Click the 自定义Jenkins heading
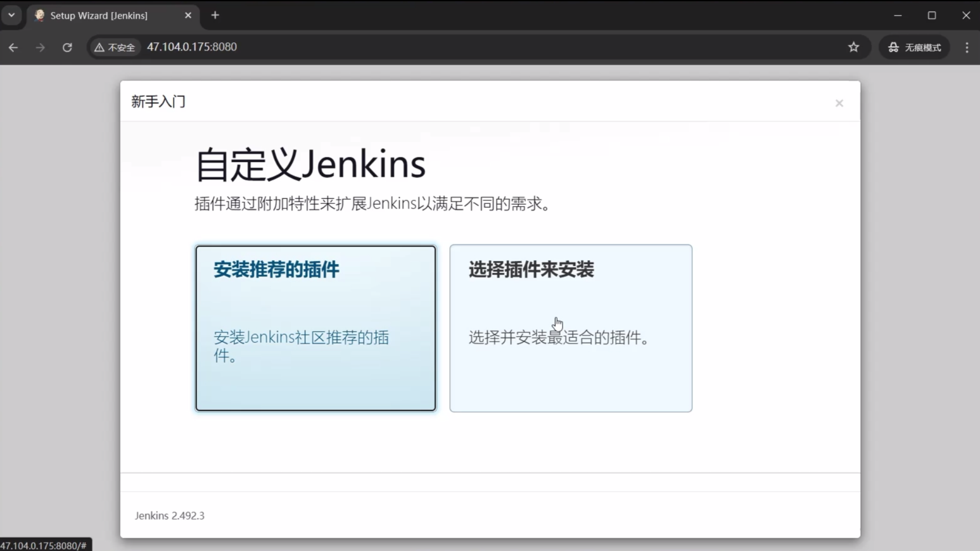Image resolution: width=980 pixels, height=551 pixels. [x=310, y=165]
